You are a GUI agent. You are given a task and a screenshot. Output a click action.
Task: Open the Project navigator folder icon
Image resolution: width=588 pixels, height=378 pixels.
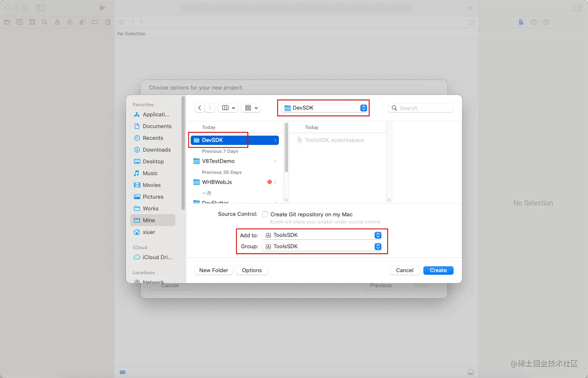tap(7, 22)
